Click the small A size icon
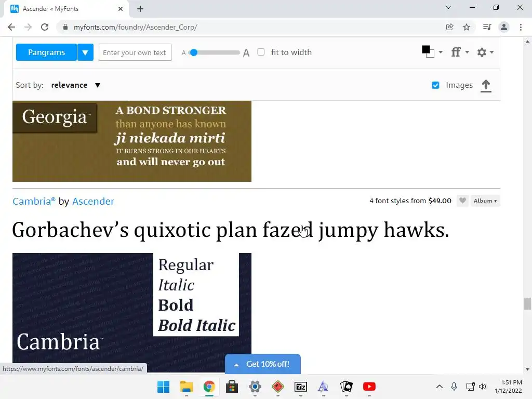Screen dimensions: 532x399 (x=183, y=52)
